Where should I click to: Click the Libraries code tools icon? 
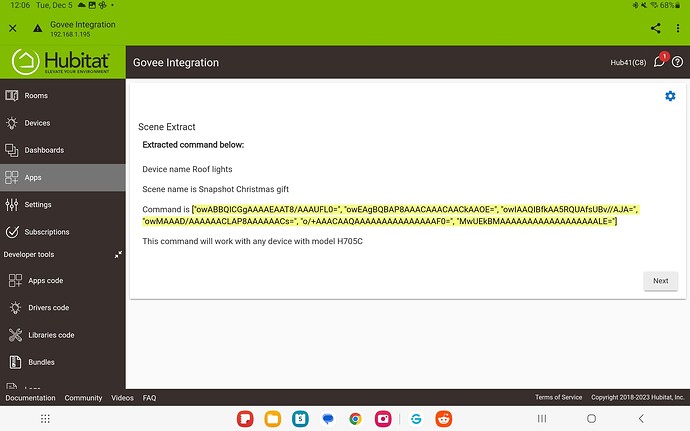(x=15, y=335)
